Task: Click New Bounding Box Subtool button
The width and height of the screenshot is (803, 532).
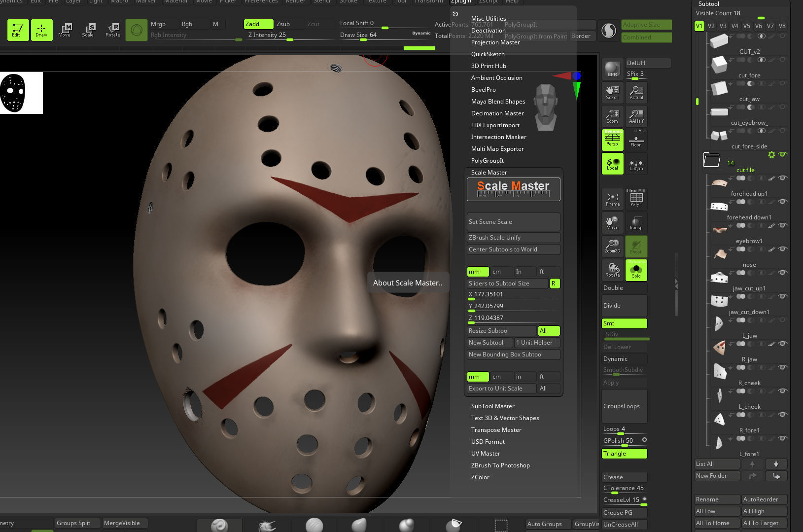Action: click(513, 355)
